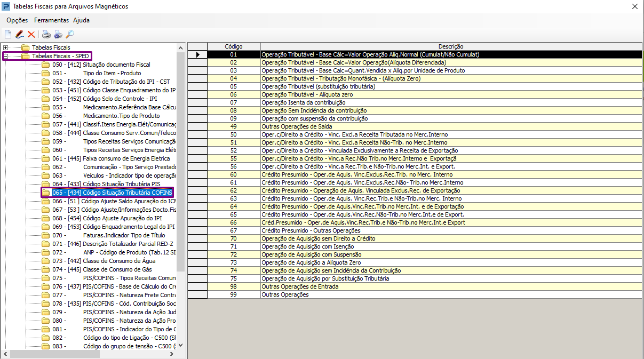The image size is (644, 359).
Task: Select 064 - [433] Código Situação Tributária PIS
Action: [x=107, y=184]
